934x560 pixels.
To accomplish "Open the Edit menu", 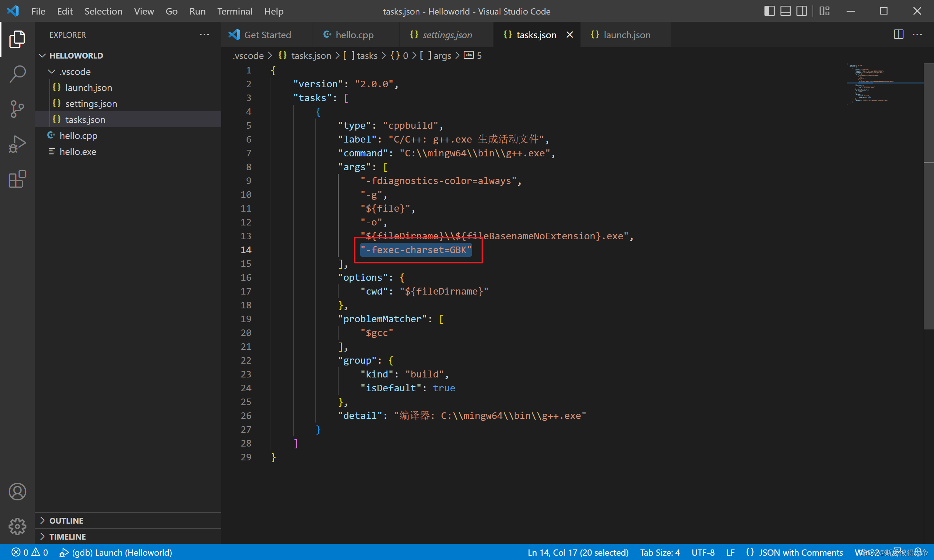I will pos(65,11).
